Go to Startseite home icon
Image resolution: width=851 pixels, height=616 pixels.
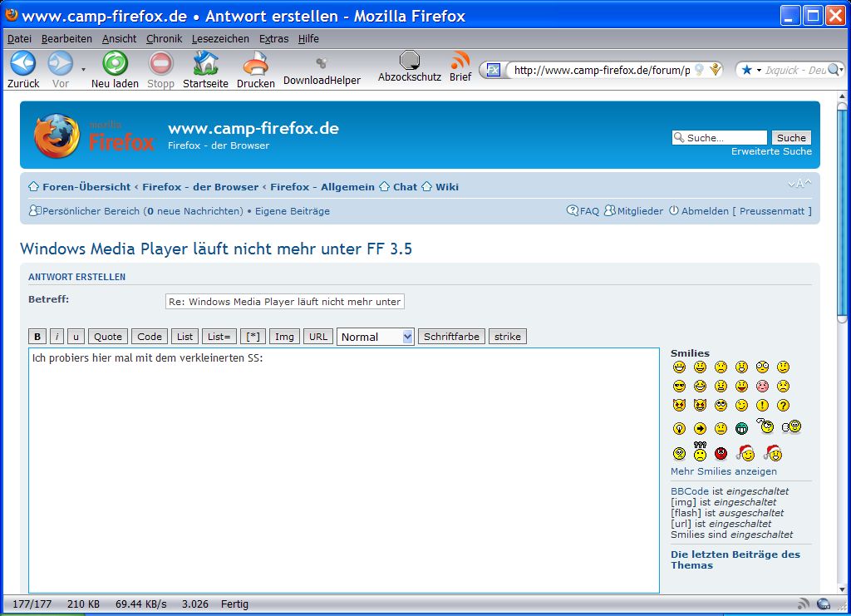[x=205, y=63]
